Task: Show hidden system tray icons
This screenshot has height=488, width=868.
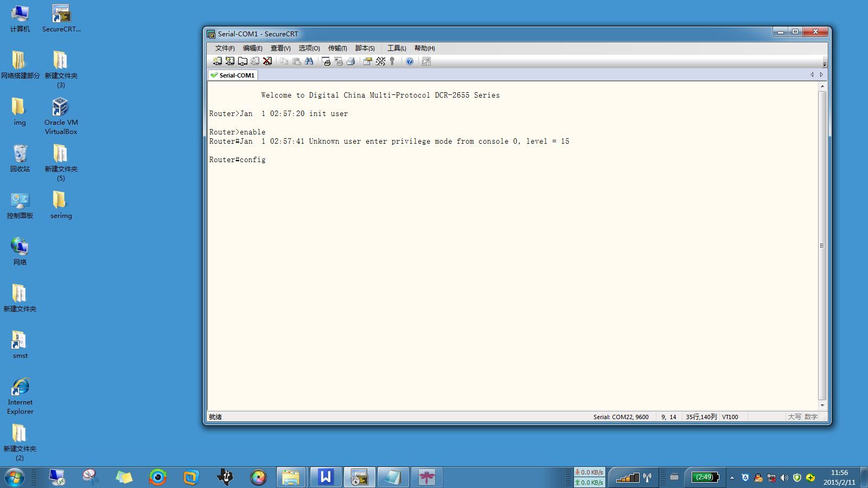Action: (732, 478)
